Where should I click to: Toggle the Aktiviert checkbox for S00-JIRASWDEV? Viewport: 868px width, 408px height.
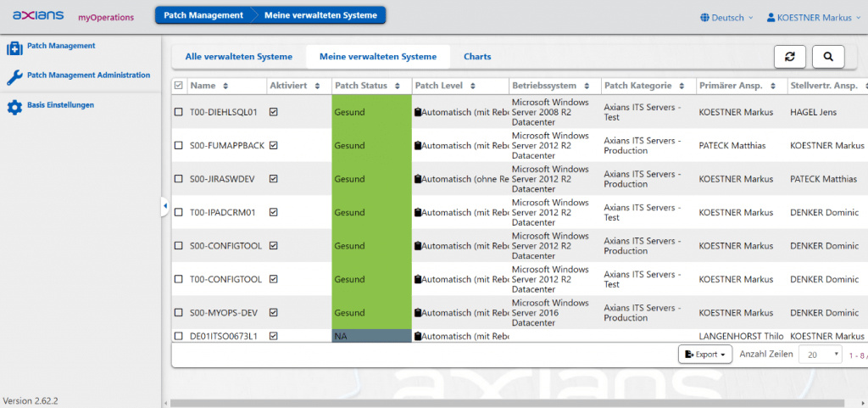274,179
